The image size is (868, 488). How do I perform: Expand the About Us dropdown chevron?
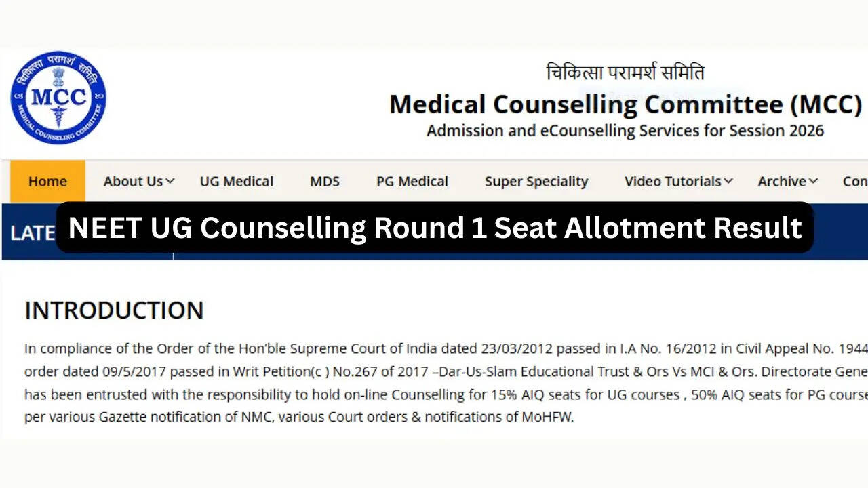[170, 182]
